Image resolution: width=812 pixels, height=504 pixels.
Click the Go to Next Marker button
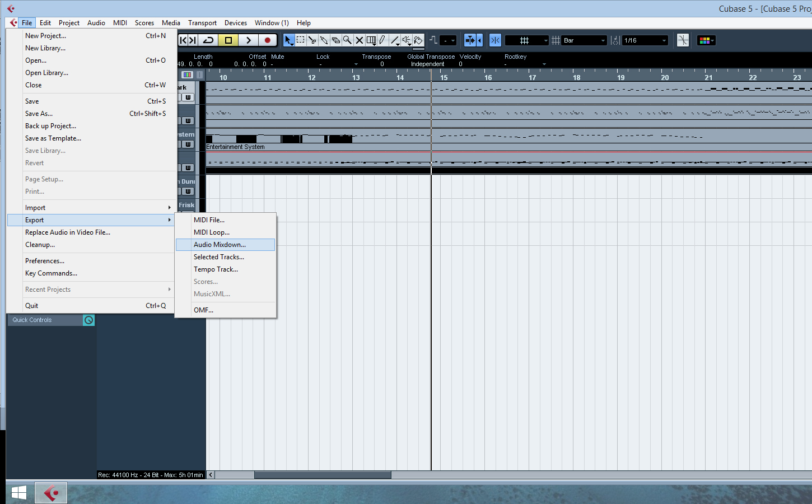click(x=193, y=40)
